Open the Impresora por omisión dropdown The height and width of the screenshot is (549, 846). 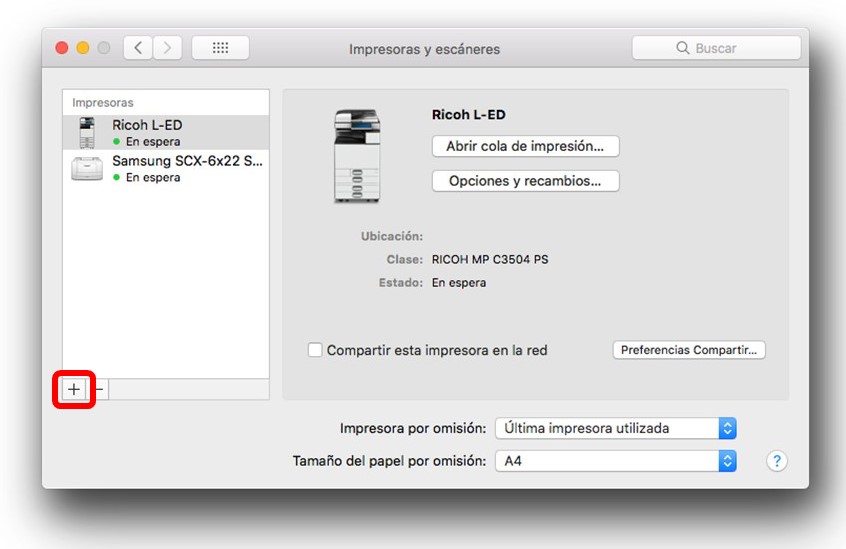pyautogui.click(x=616, y=428)
